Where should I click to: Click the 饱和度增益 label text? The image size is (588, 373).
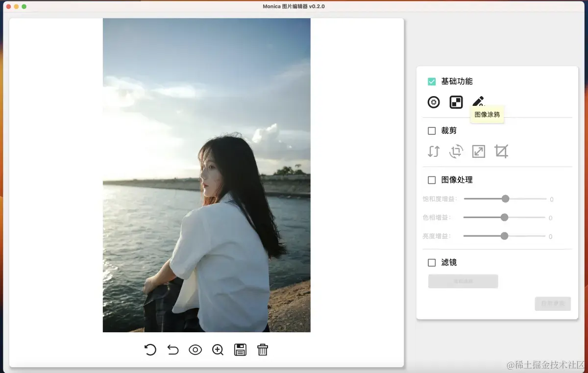pos(440,199)
